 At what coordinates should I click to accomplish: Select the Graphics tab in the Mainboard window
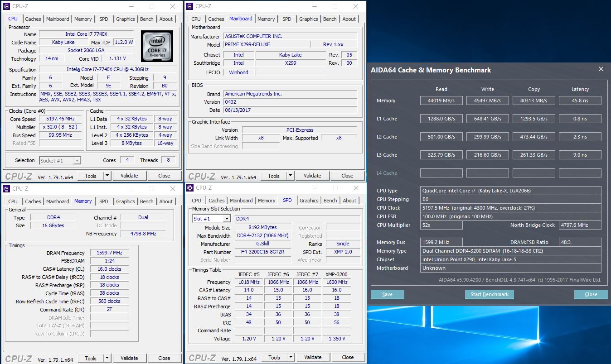coord(308,19)
